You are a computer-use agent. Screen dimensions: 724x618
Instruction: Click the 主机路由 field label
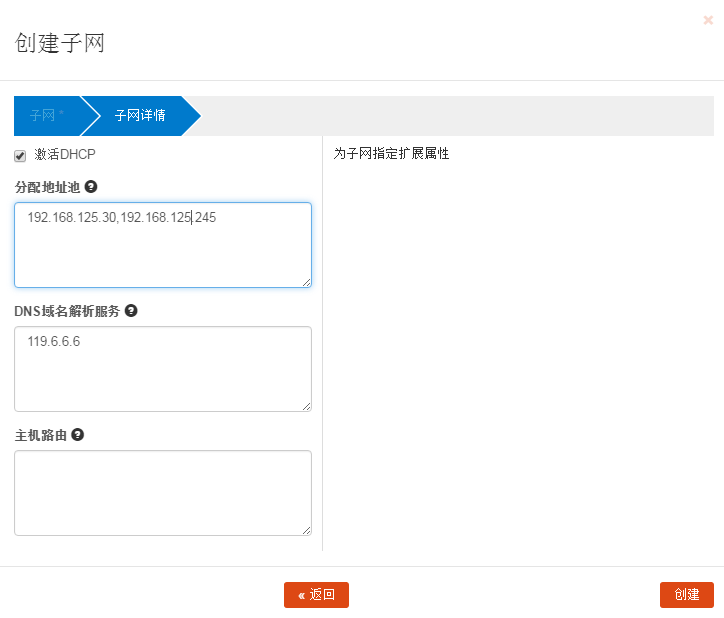coord(40,435)
